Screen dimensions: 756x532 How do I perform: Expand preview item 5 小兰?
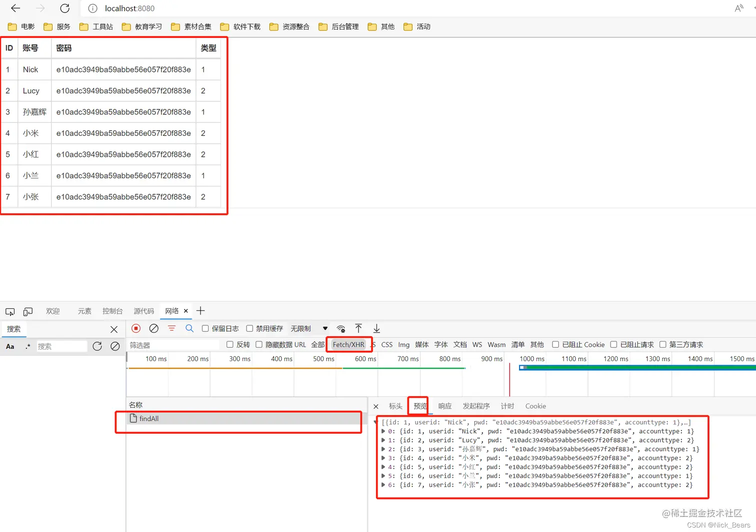coord(383,476)
